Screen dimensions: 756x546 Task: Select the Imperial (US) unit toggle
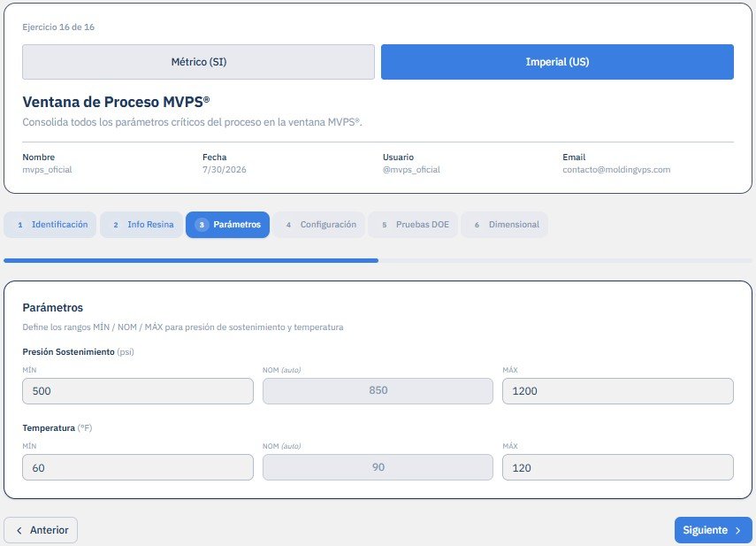557,62
